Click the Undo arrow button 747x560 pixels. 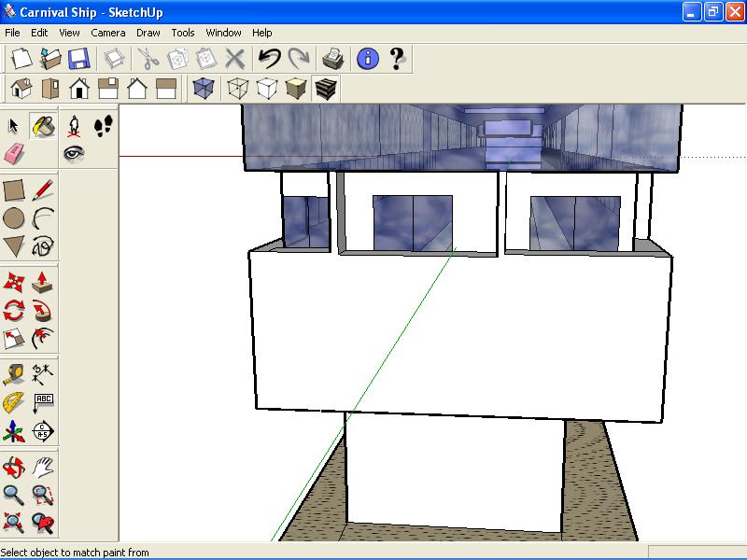point(270,59)
